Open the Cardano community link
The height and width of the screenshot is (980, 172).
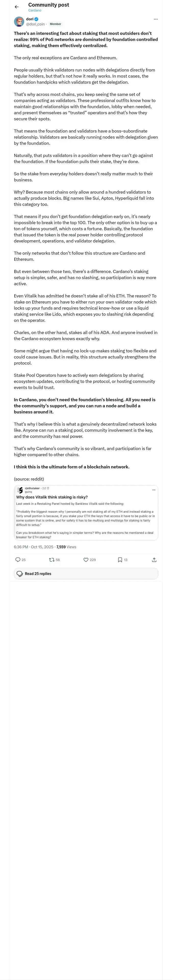coord(35,10)
